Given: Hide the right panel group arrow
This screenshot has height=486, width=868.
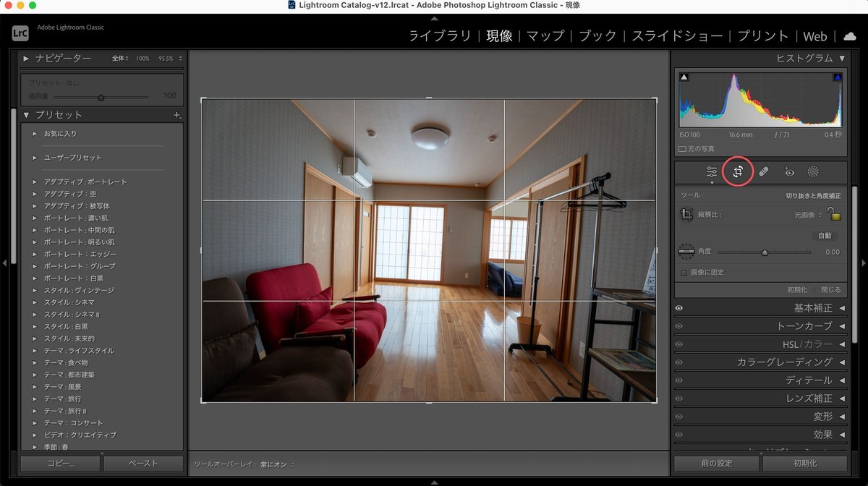Looking at the screenshot, I should tap(864, 263).
